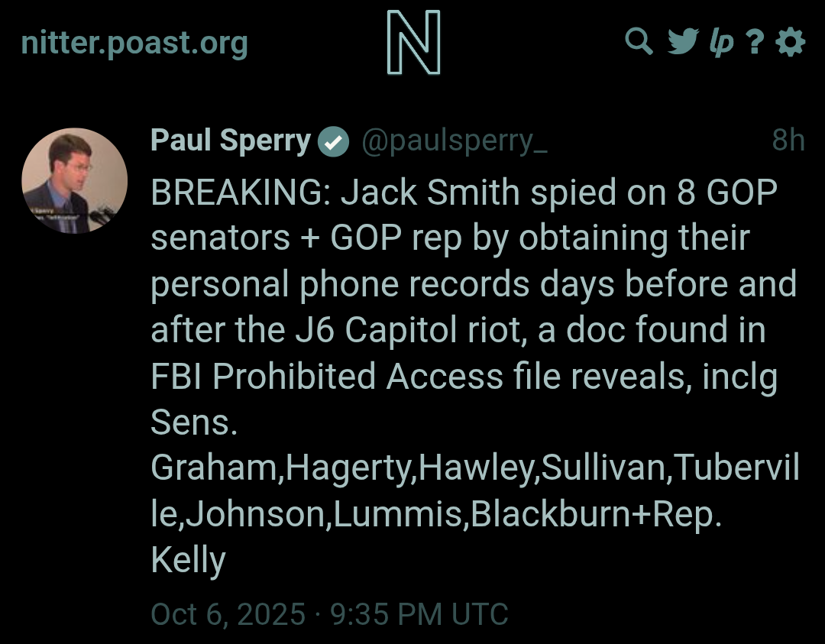Open preferences via the gear icon
This screenshot has height=644, width=825.
[x=791, y=42]
